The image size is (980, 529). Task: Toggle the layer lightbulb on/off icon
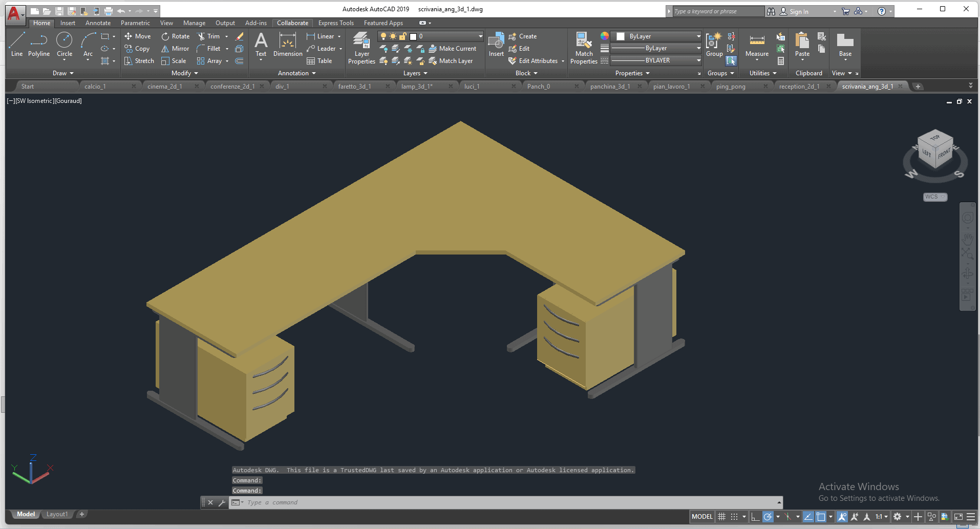(384, 36)
